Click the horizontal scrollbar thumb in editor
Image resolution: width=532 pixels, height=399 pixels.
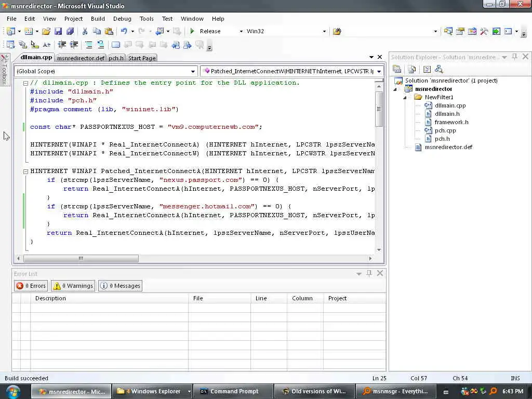tap(81, 259)
